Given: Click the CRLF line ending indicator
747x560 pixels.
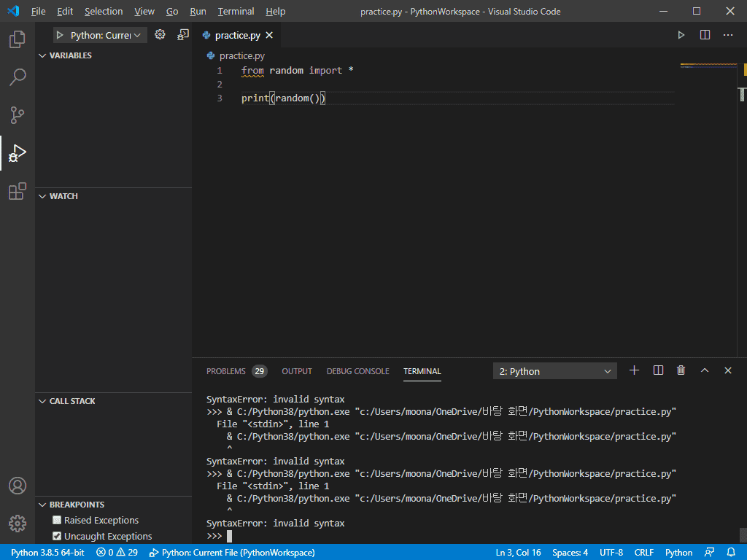Looking at the screenshot, I should [x=643, y=553].
